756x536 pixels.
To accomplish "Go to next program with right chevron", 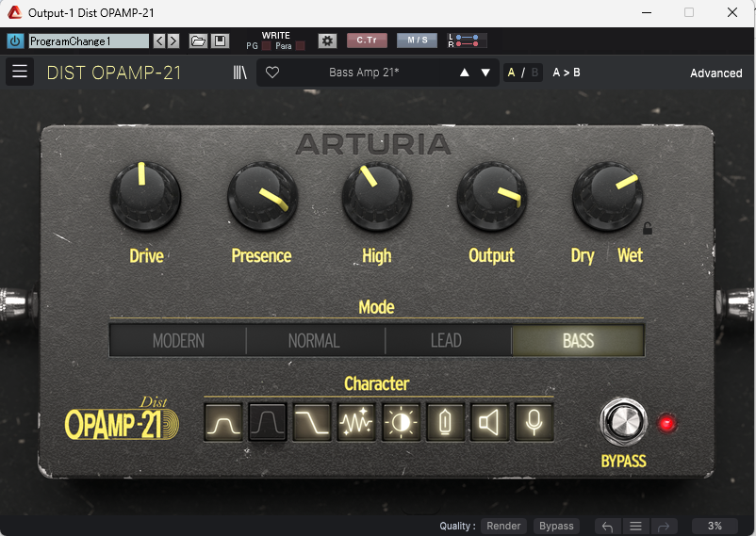I will (173, 41).
